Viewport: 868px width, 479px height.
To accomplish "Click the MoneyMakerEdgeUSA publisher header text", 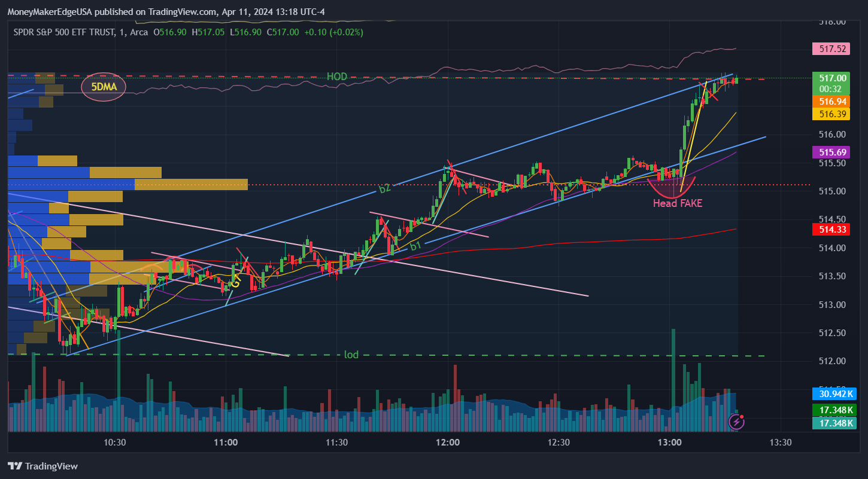I will (x=165, y=12).
